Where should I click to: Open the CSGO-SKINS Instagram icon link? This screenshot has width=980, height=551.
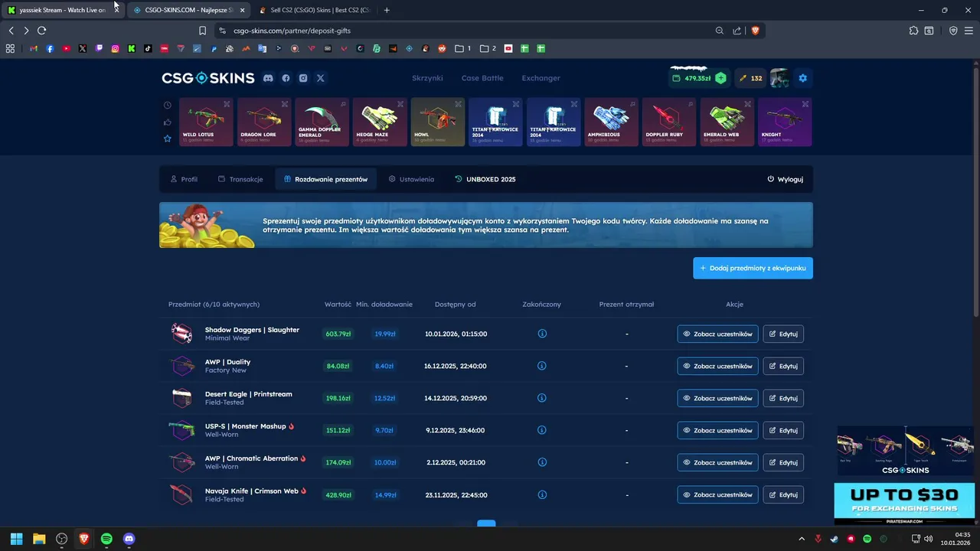[x=303, y=78]
